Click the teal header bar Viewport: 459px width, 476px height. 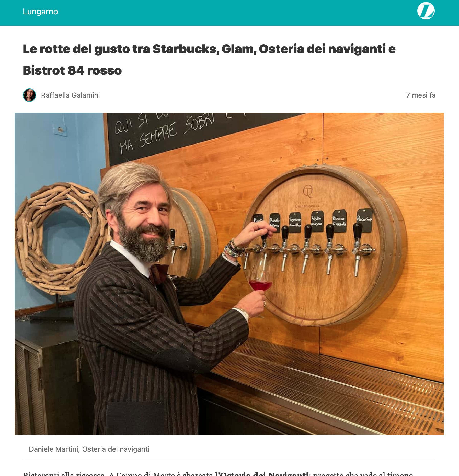(229, 13)
